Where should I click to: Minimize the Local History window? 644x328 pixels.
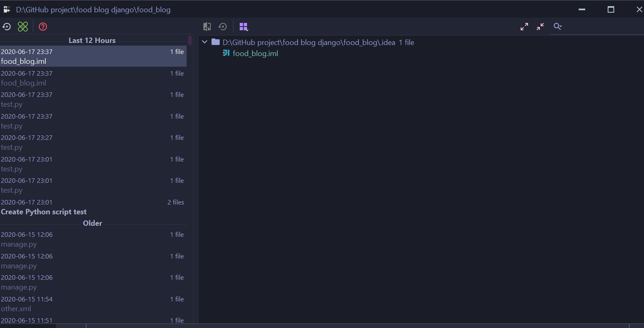(x=582, y=9)
